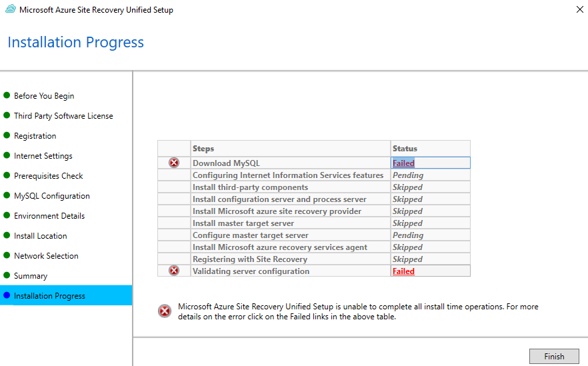Select the Download MySQL step cell

pyautogui.click(x=291, y=163)
